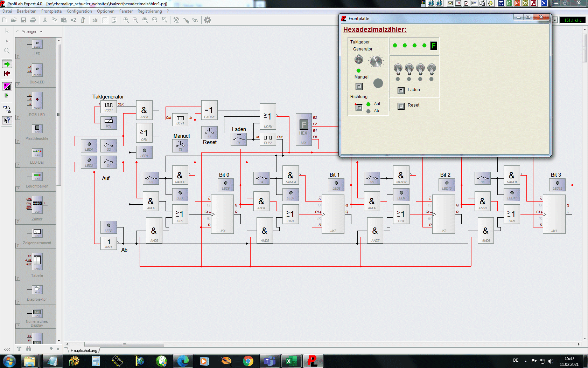The image size is (588, 368).
Task: Push the Manuel clock button on Frontplatte
Action: coord(359,86)
